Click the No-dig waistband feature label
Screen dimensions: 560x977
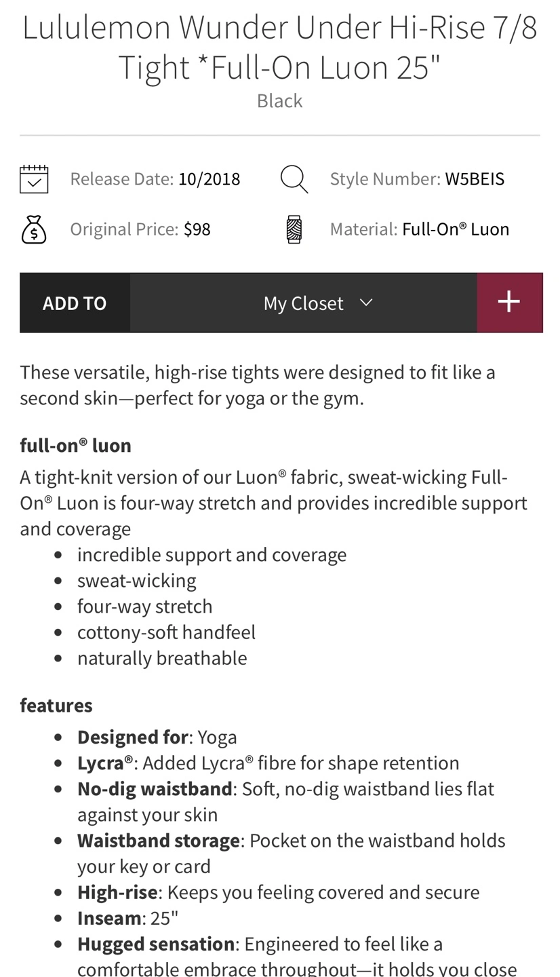155,789
